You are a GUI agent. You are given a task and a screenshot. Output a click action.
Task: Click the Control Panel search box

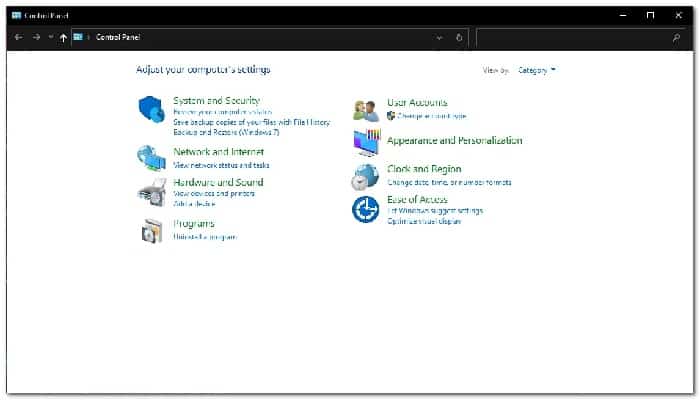[x=580, y=38]
